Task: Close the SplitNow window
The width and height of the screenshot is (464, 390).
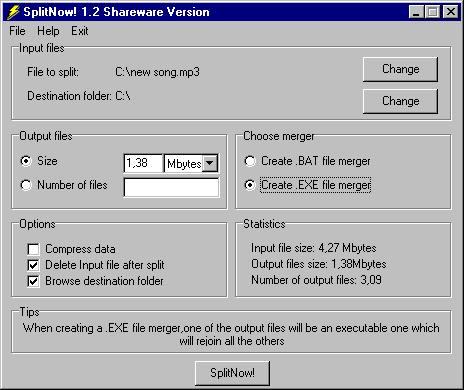Action: tap(451, 12)
